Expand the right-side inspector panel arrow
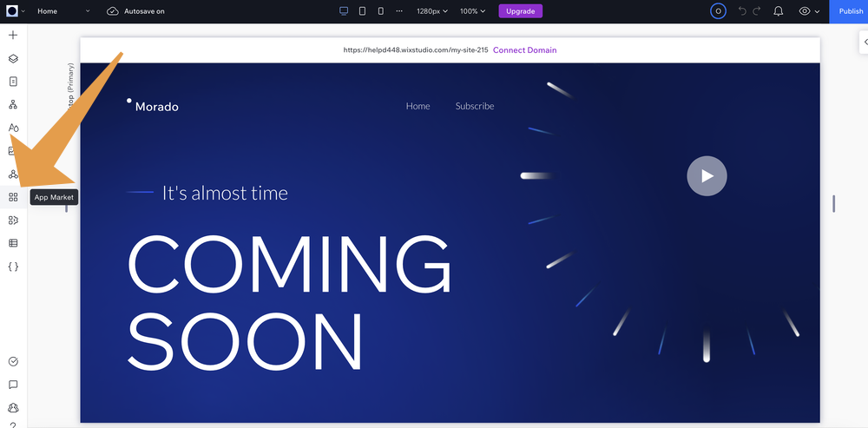The image size is (868, 428). point(865,42)
